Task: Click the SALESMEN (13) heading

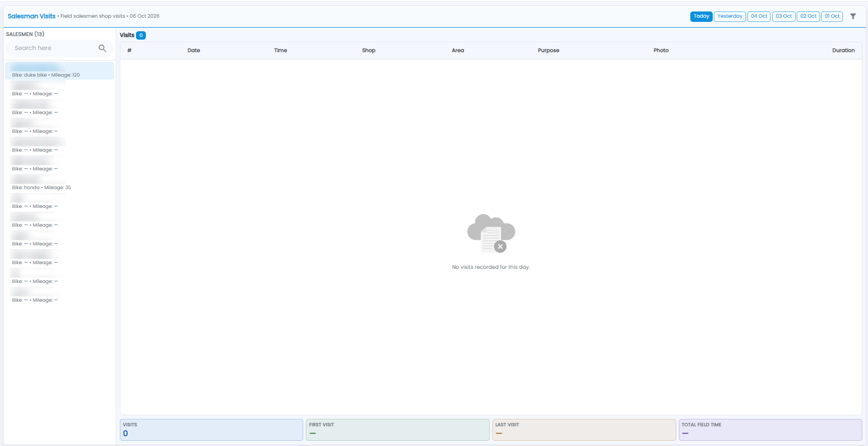Action: coord(25,34)
